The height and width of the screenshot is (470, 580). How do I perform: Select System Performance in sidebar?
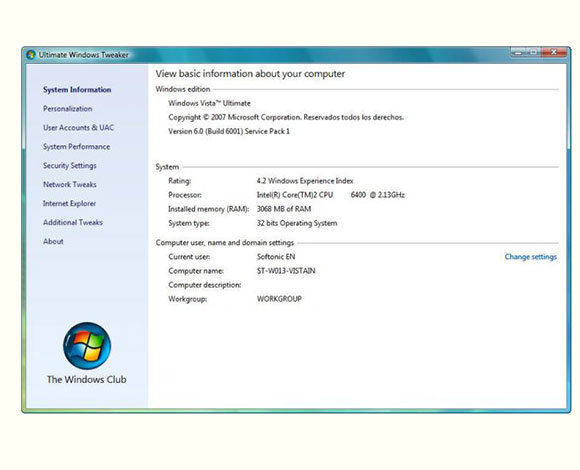point(77,147)
